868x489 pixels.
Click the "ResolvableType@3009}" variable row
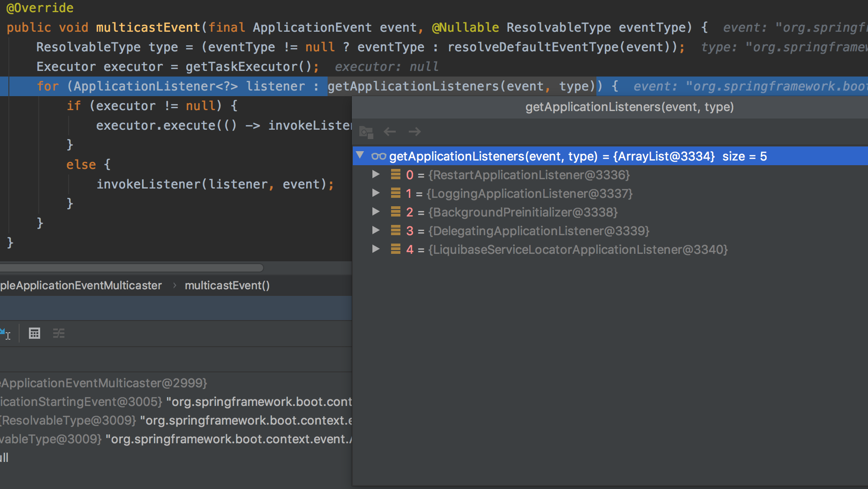coord(176,420)
